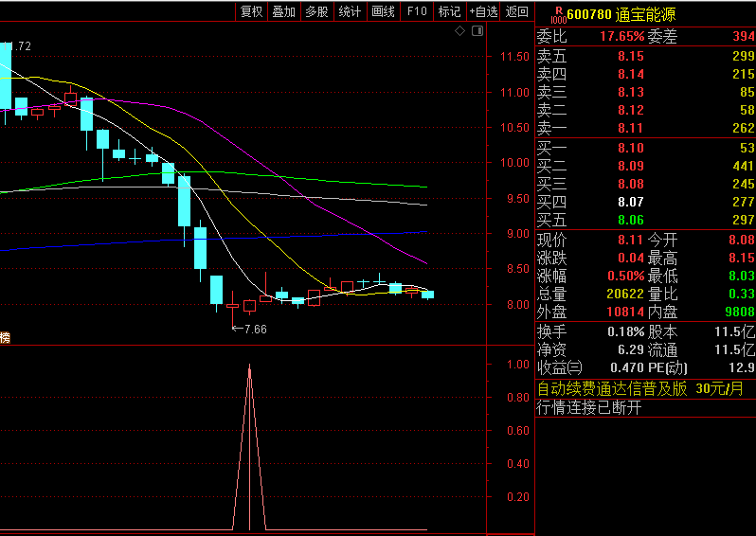Screen dimensions: 756x536
Task: Select the 卖三 price 8.13
Action: tap(631, 92)
